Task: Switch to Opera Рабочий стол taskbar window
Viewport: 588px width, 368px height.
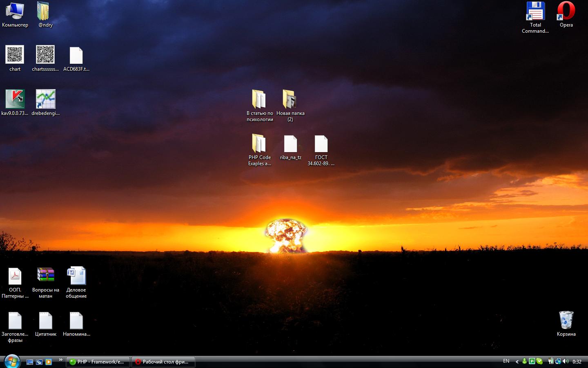Action: (163, 362)
